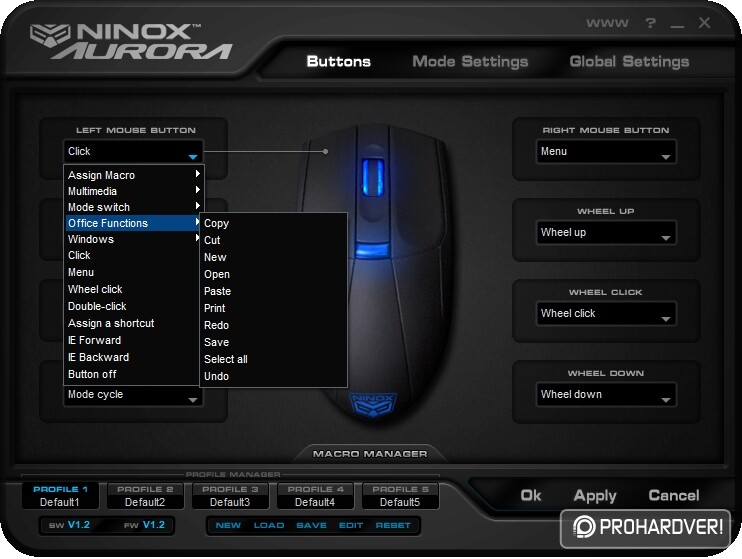Click the FW V1.2 version label
The image size is (742, 559).
(144, 525)
